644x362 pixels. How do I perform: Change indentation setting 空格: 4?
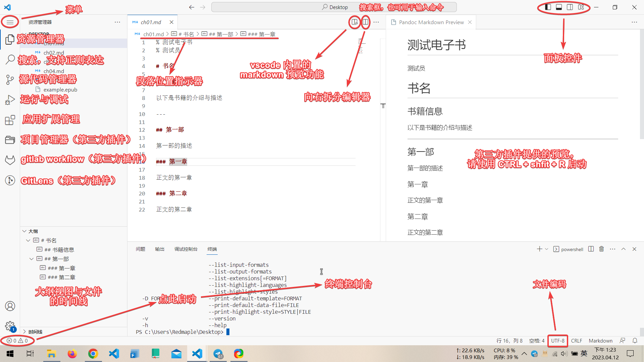click(537, 341)
